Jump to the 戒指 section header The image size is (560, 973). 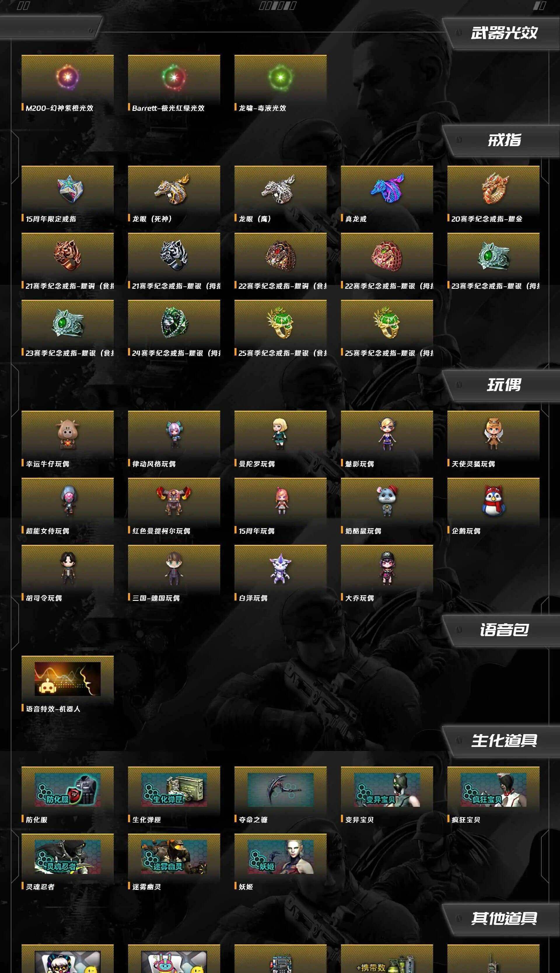pyautogui.click(x=504, y=140)
